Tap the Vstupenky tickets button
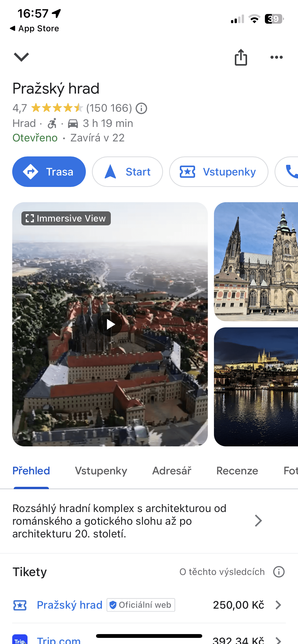Viewport: 298px width, 644px height. 219,172
